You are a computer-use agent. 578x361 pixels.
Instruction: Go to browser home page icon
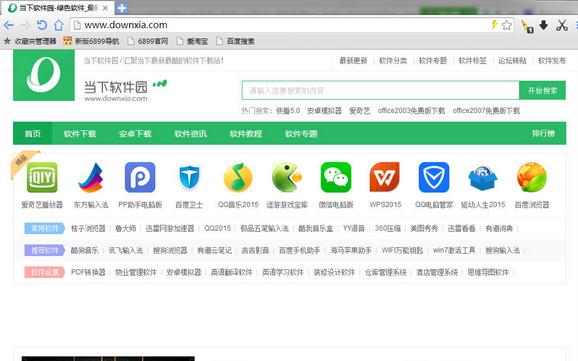click(59, 25)
